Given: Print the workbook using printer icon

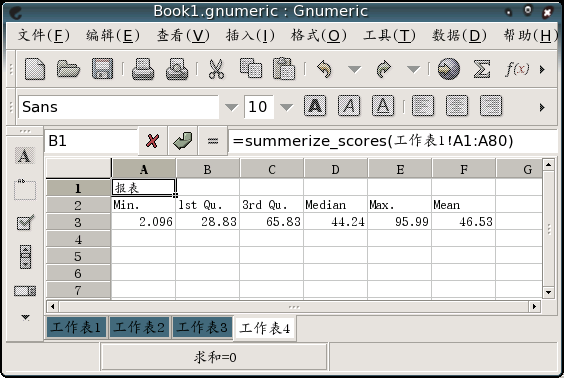Looking at the screenshot, I should (143, 69).
